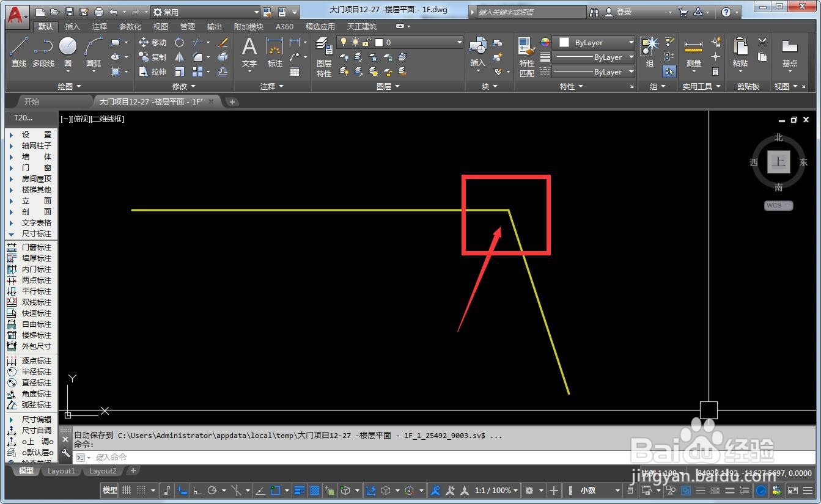
Task: Expand the 绘图 panel dropdown
Action: point(69,87)
